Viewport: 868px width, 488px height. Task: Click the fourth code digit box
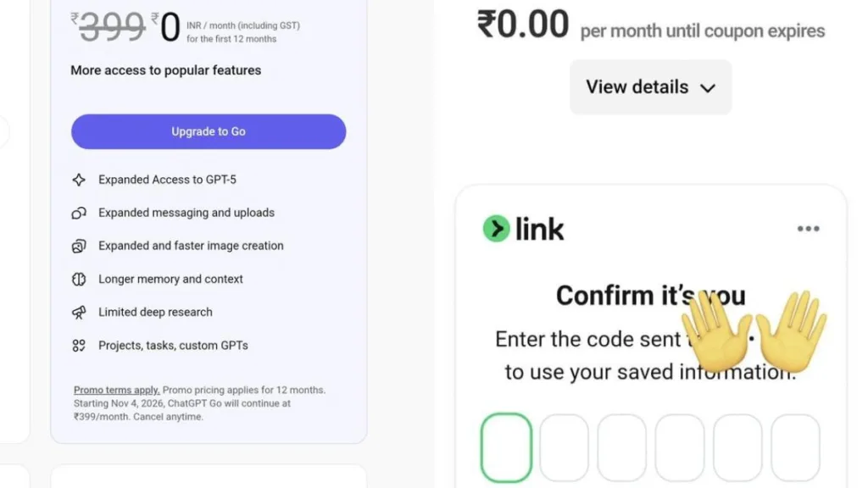click(679, 448)
